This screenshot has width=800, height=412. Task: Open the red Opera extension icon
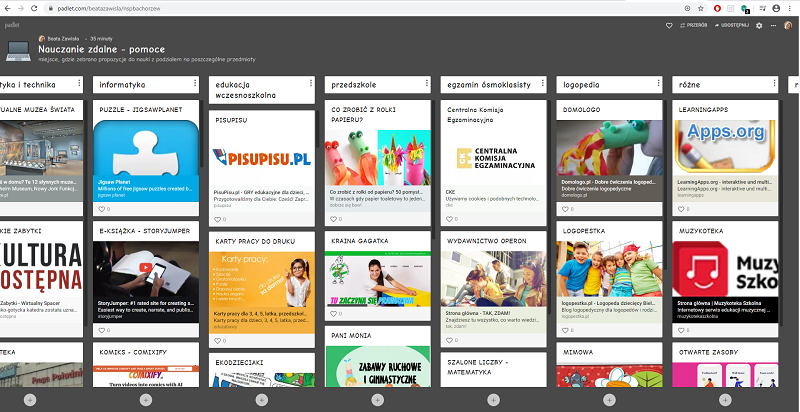click(718, 8)
